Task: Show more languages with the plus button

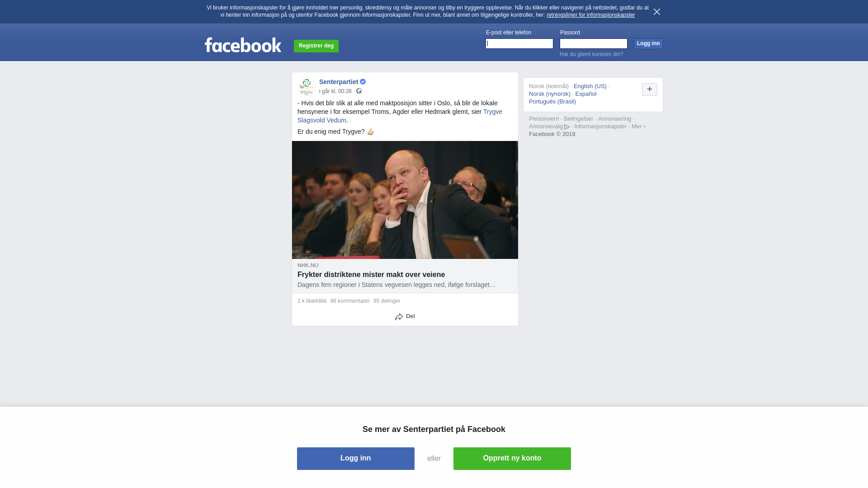Action: pos(650,89)
